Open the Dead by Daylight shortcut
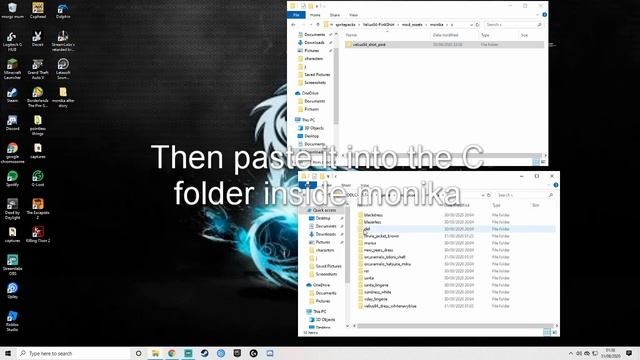The height and width of the screenshot is (360, 640). point(12,209)
